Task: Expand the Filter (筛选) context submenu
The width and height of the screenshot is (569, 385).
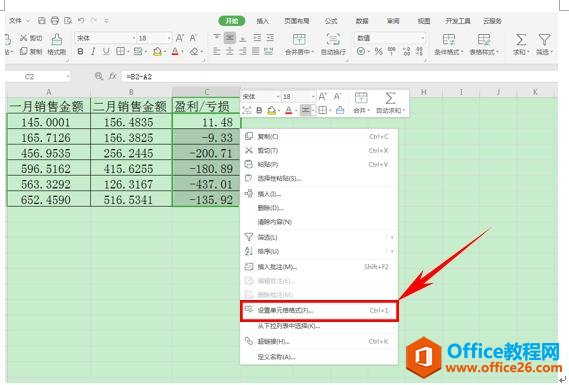Action: pyautogui.click(x=319, y=237)
